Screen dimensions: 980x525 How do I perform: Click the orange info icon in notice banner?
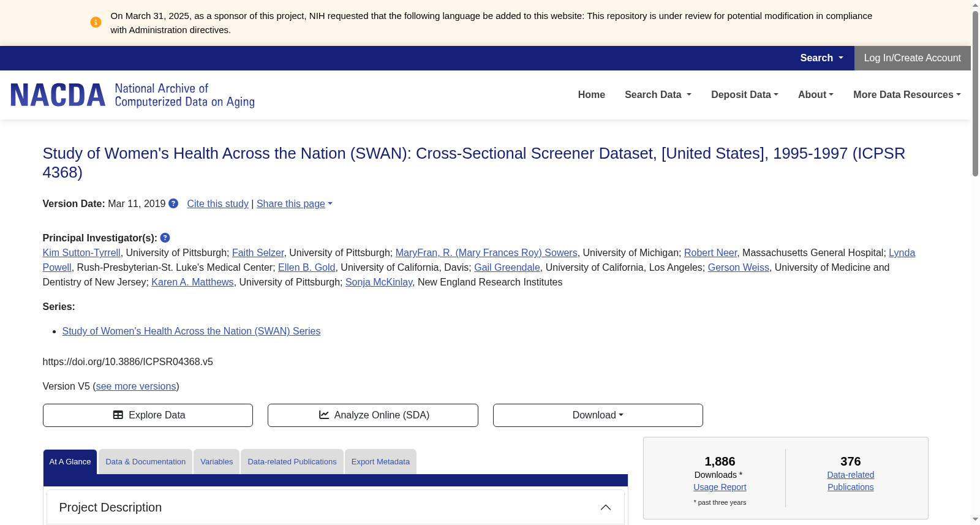pyautogui.click(x=96, y=23)
